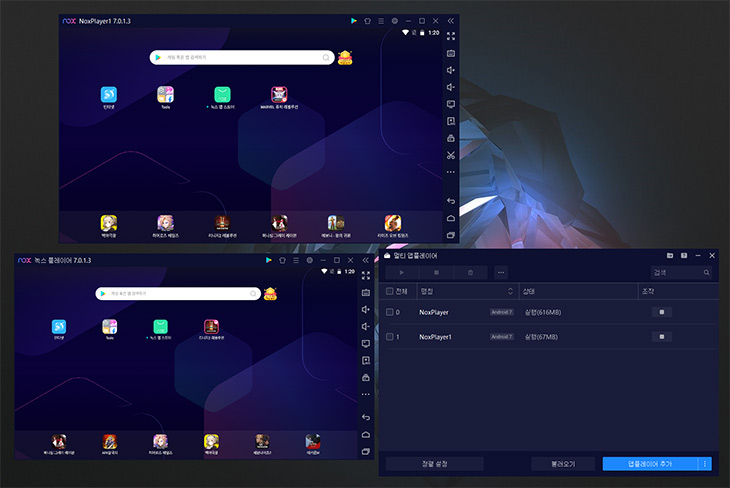Click APK install icon in NoxPlayer1 sidebar

451,121
